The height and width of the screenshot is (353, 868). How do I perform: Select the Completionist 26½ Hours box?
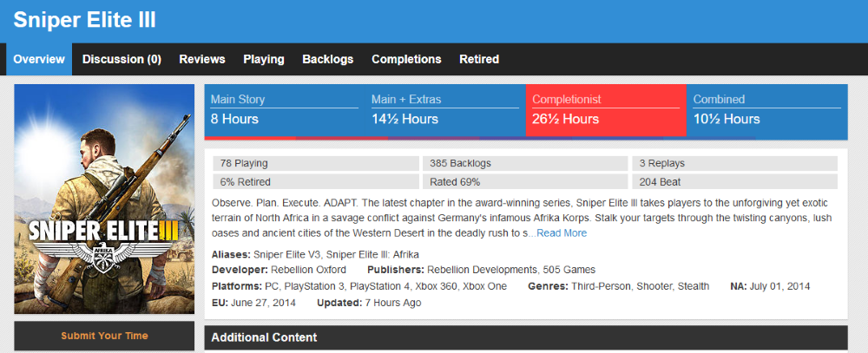(x=606, y=110)
